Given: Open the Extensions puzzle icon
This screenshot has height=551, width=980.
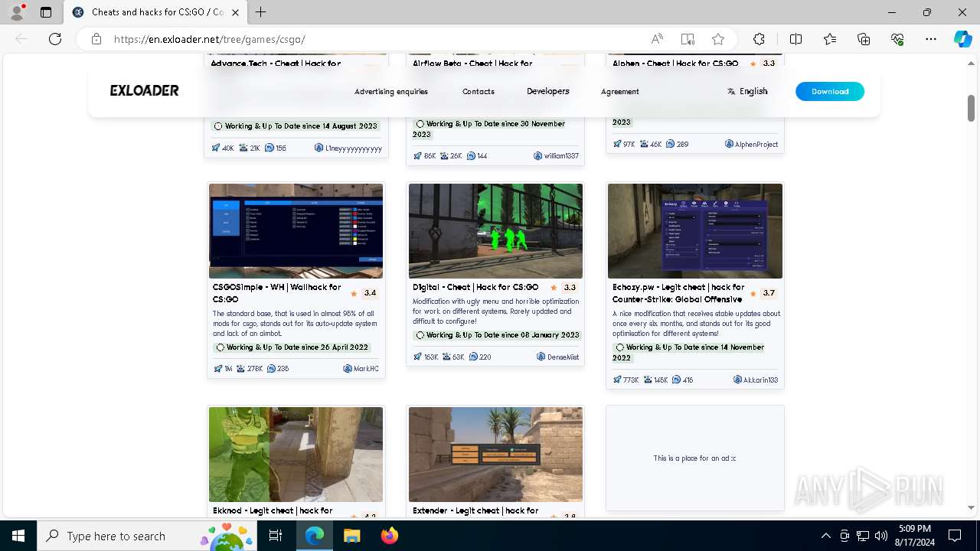Looking at the screenshot, I should (759, 39).
